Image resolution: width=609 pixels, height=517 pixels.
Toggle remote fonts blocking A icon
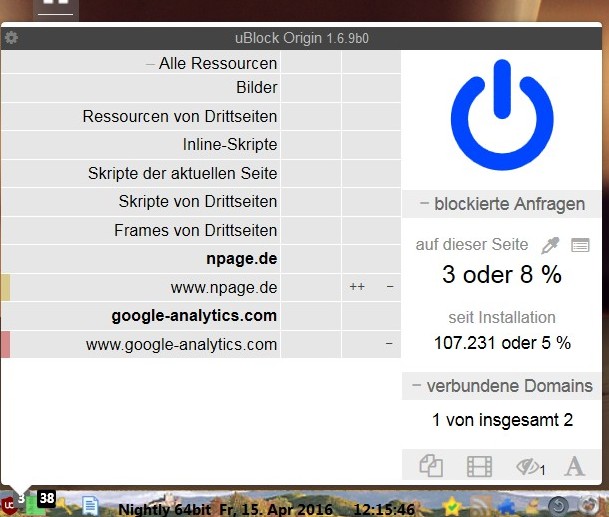(574, 466)
